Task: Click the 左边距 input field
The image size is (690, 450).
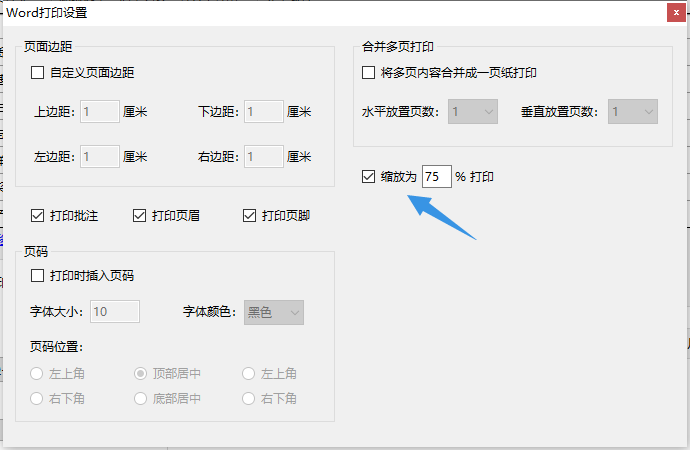Action: [100, 157]
